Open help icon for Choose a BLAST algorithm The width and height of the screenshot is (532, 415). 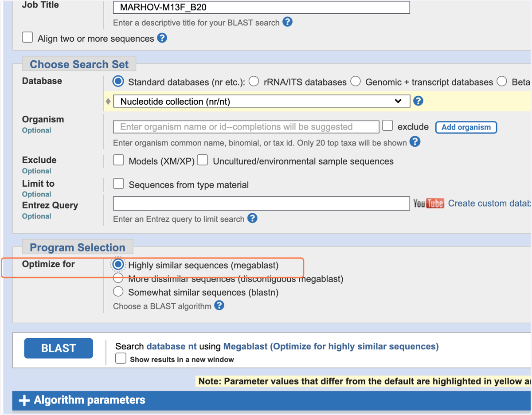[219, 305]
